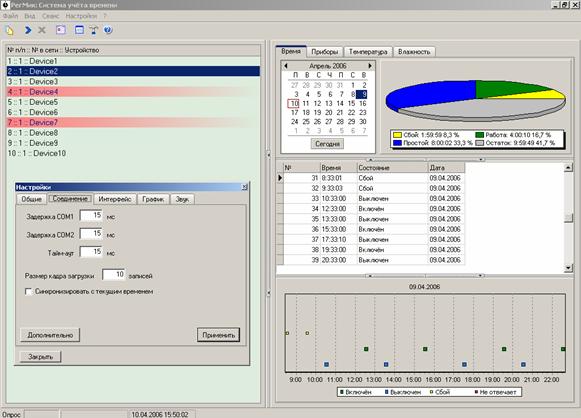Click the gray Остаток pie legend swatch
The image size is (581, 418).
(479, 143)
